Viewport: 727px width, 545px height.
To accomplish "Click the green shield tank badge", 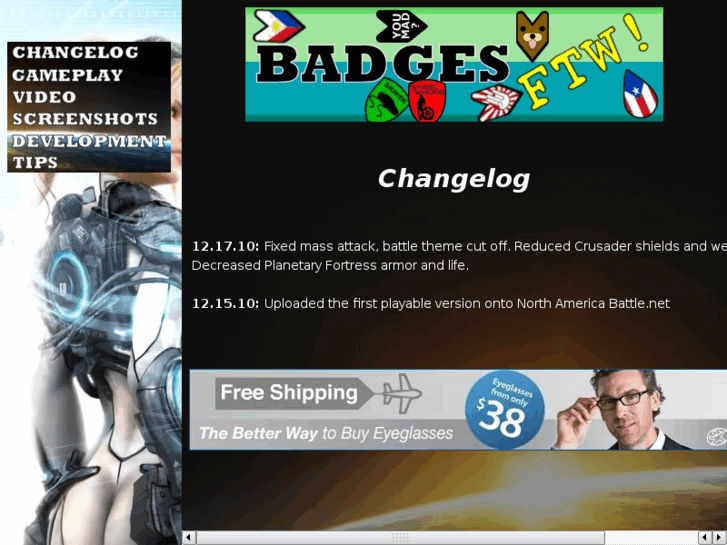I will click(387, 100).
